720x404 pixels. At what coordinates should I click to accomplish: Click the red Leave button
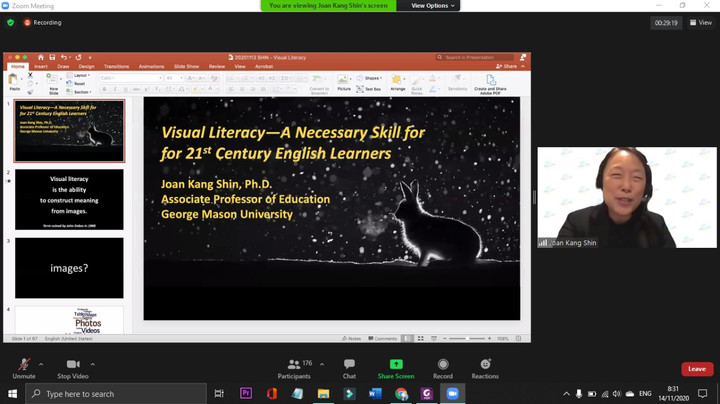click(696, 369)
